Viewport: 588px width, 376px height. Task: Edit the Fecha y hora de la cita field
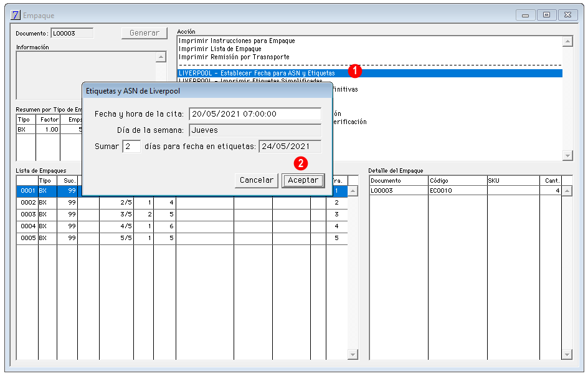click(x=255, y=114)
